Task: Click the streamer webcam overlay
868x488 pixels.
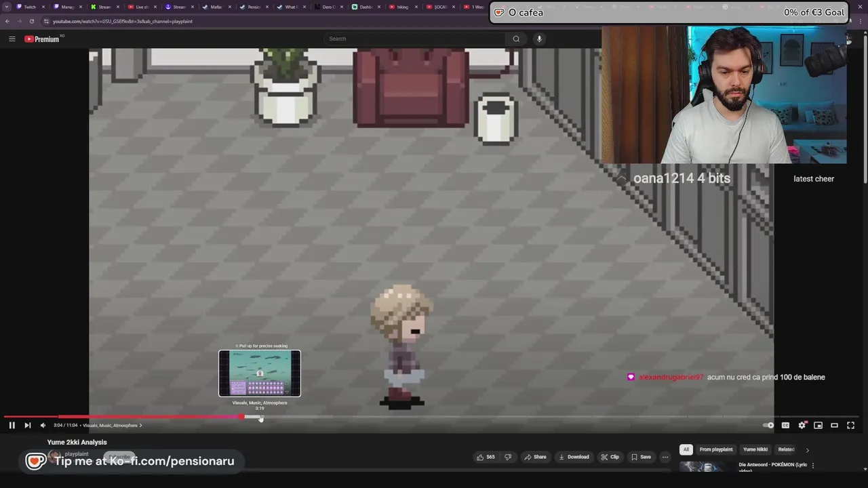Action: [x=724, y=95]
